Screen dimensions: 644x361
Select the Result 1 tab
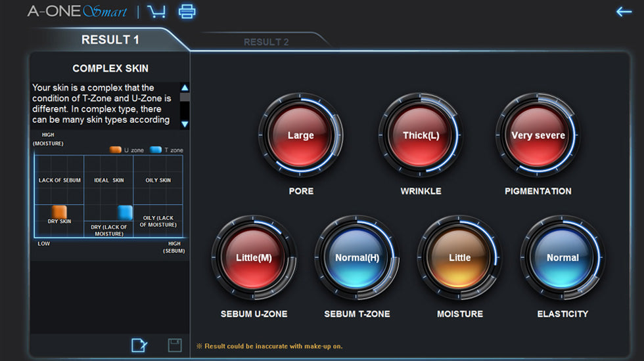click(110, 40)
